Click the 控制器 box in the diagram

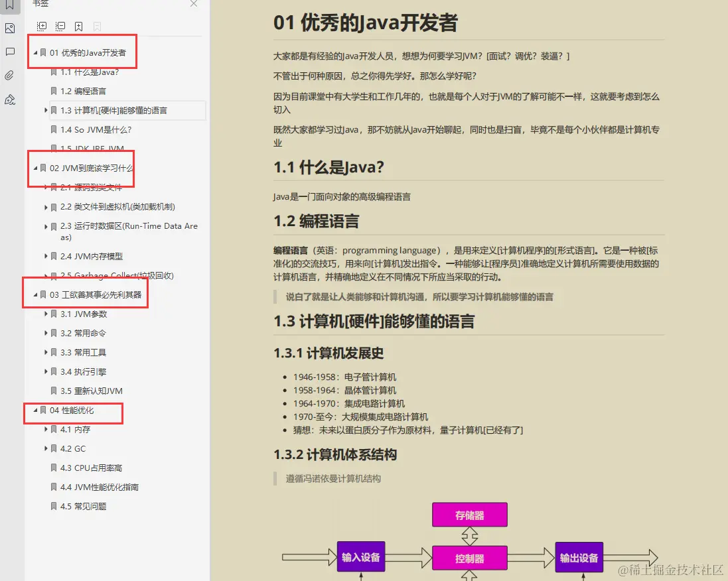click(470, 557)
